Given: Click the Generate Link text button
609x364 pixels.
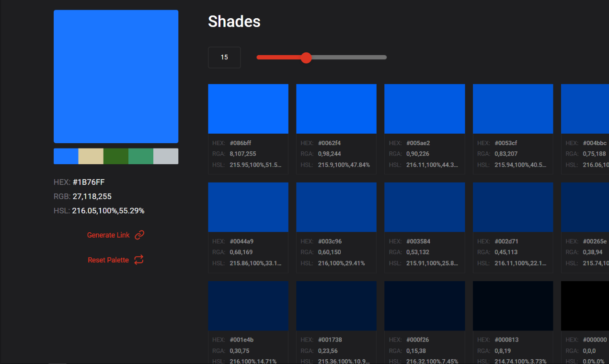Looking at the screenshot, I should point(108,235).
